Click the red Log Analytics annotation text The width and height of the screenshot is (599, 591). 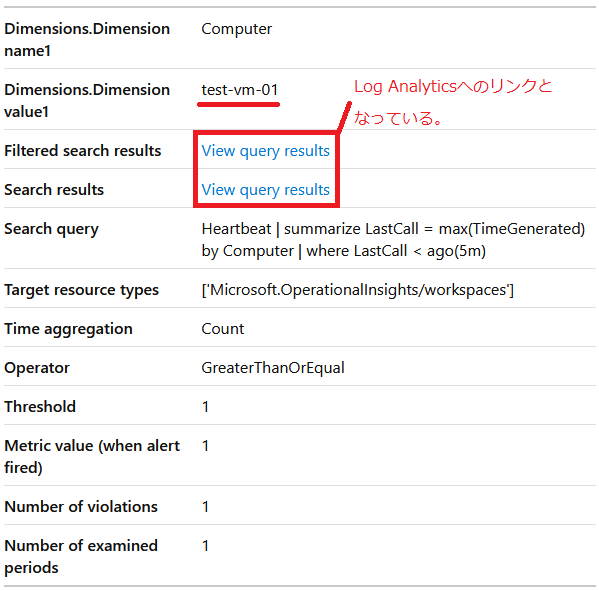453,102
